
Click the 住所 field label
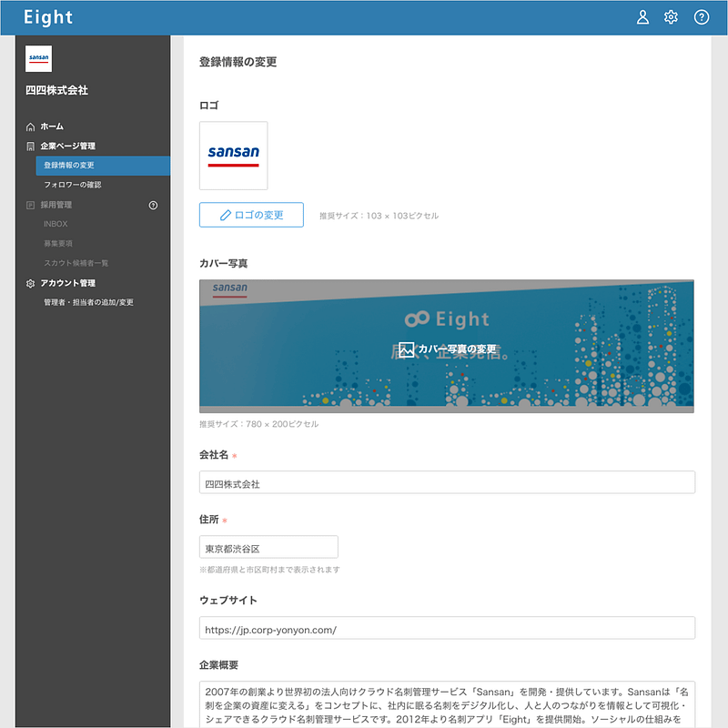209,520
